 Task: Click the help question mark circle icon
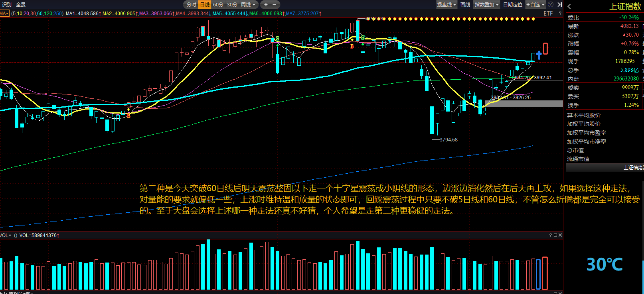(551, 4)
